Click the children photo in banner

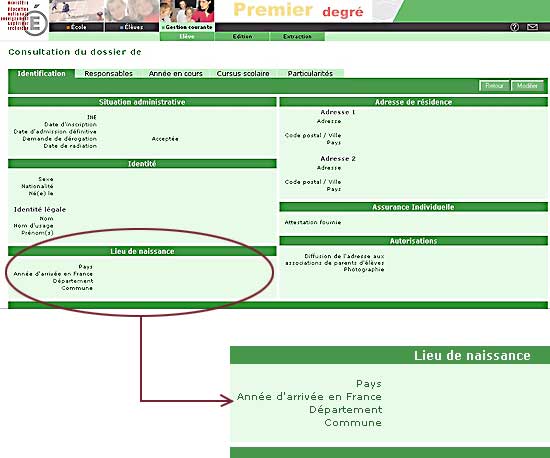point(132,11)
